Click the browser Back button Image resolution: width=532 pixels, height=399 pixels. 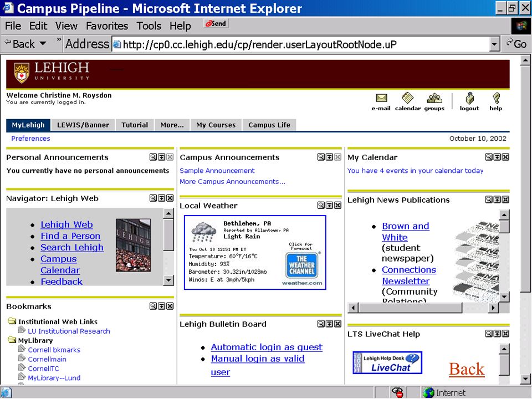pyautogui.click(x=20, y=44)
